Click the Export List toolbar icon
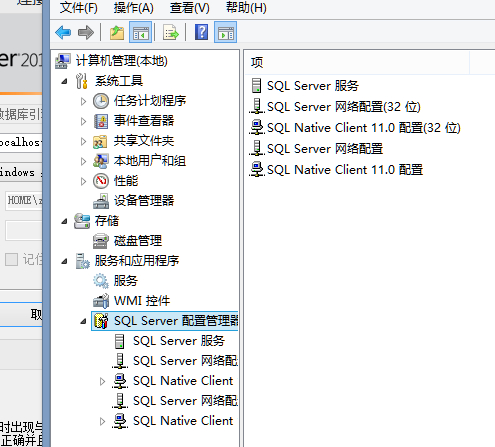The width and height of the screenshot is (495, 447). point(171,33)
